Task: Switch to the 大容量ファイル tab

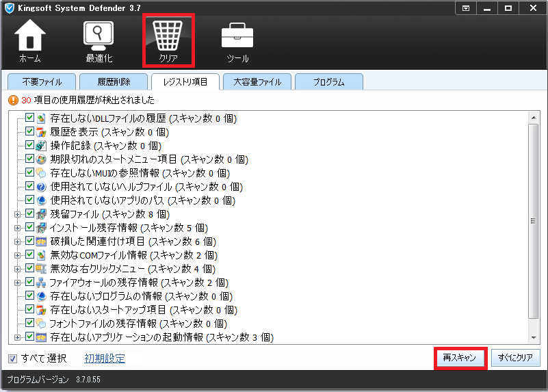Action: click(x=257, y=82)
